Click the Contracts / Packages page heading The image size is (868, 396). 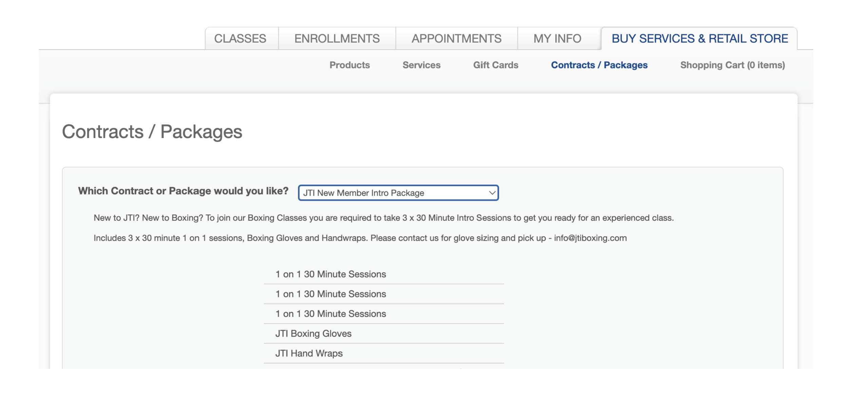point(152,132)
